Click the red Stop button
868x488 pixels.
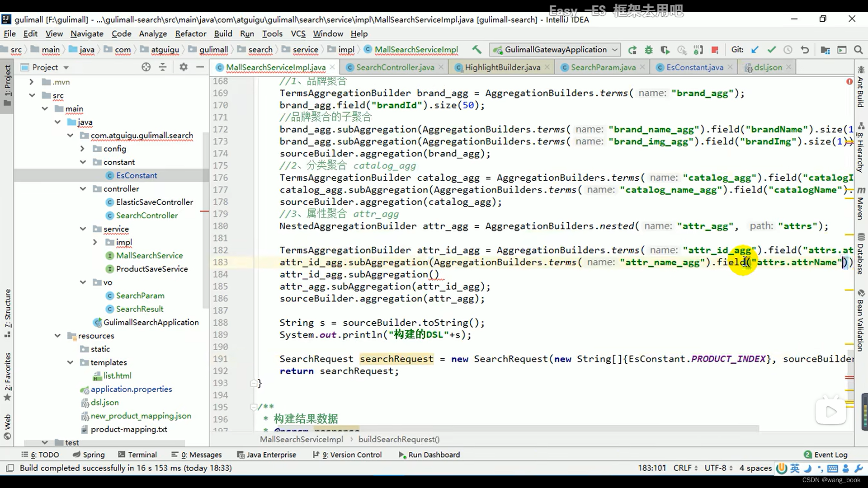tap(715, 50)
